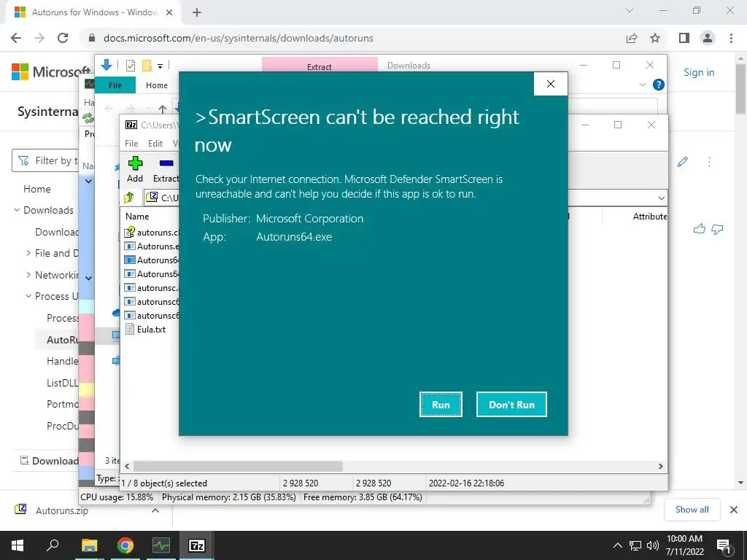
Task: Bookmark this page with the star icon
Action: pos(655,38)
